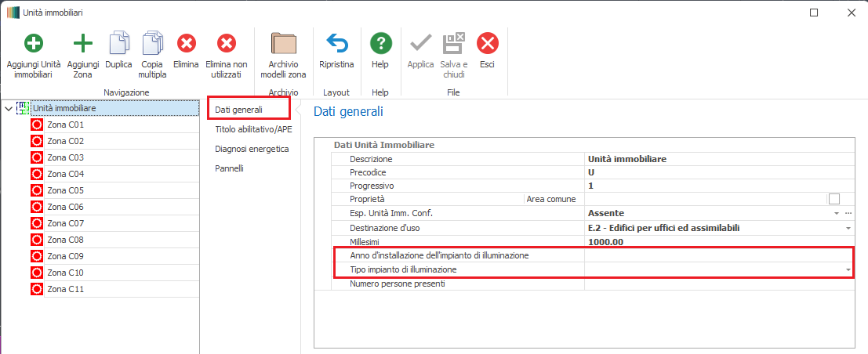868x354 pixels.
Task: Select Zona C05 in the tree
Action: pyautogui.click(x=65, y=190)
